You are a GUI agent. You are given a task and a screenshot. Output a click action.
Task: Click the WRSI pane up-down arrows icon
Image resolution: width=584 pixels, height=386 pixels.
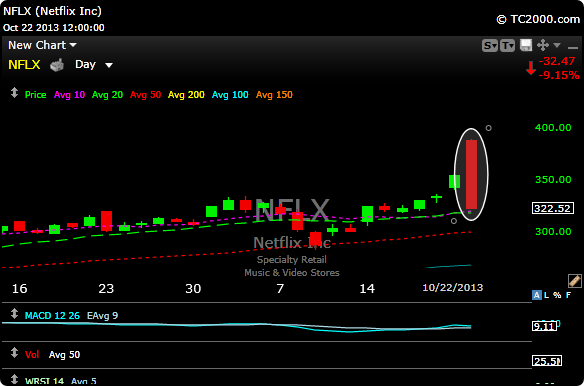pyautogui.click(x=14, y=379)
